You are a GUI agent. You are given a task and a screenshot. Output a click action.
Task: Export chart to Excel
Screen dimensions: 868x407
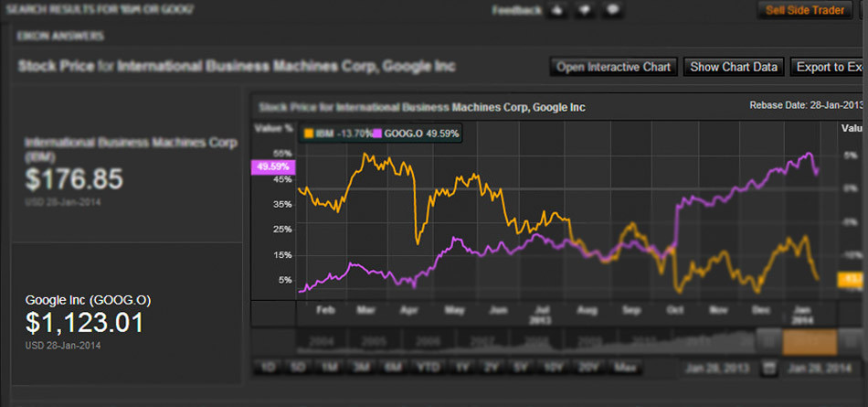point(826,67)
